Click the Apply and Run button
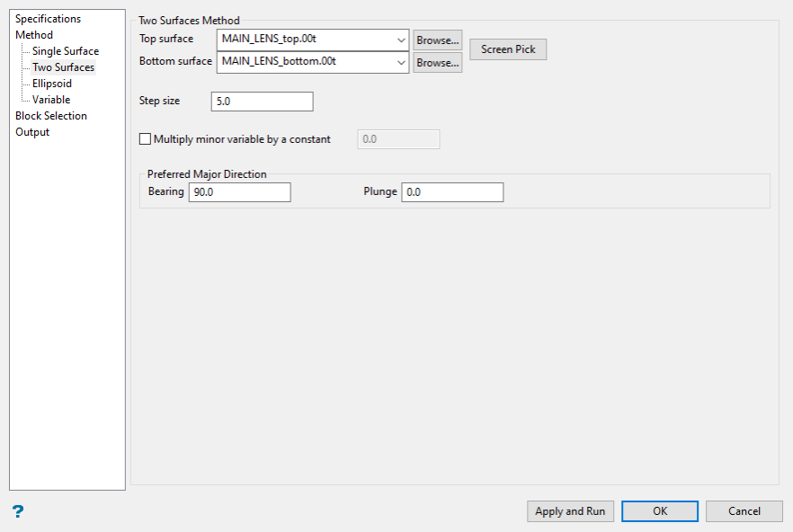Image resolution: width=793 pixels, height=532 pixels. click(570, 511)
